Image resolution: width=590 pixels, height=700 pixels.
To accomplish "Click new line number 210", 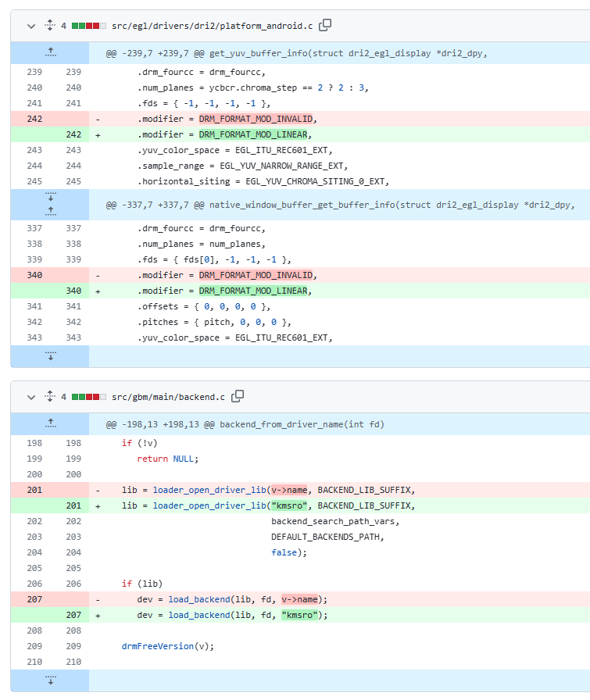I will click(73, 662).
